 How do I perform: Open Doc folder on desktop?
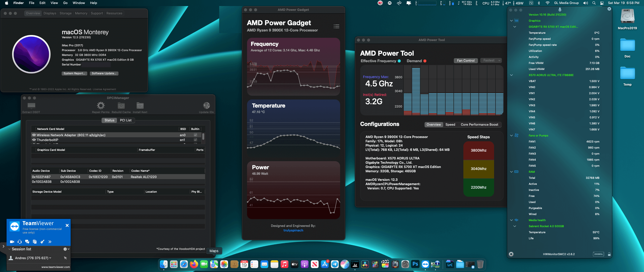(627, 48)
